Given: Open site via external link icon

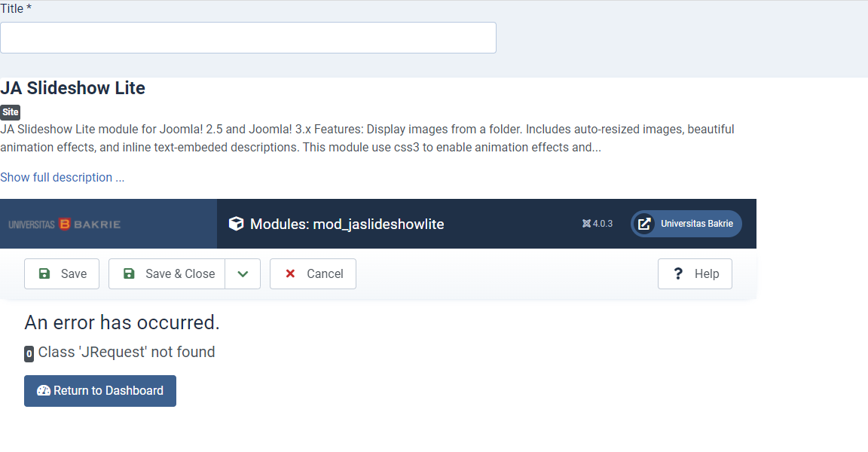Looking at the screenshot, I should [644, 224].
